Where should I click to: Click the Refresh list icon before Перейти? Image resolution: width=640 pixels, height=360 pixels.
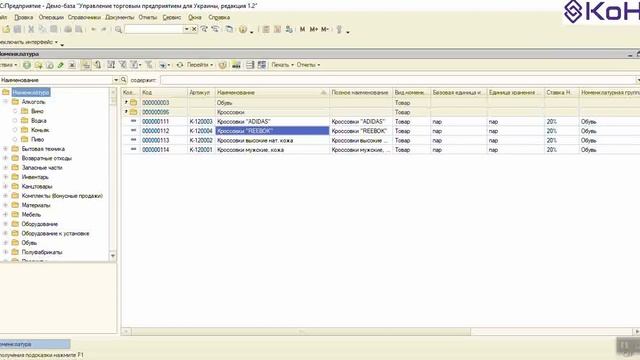pyautogui.click(x=180, y=65)
